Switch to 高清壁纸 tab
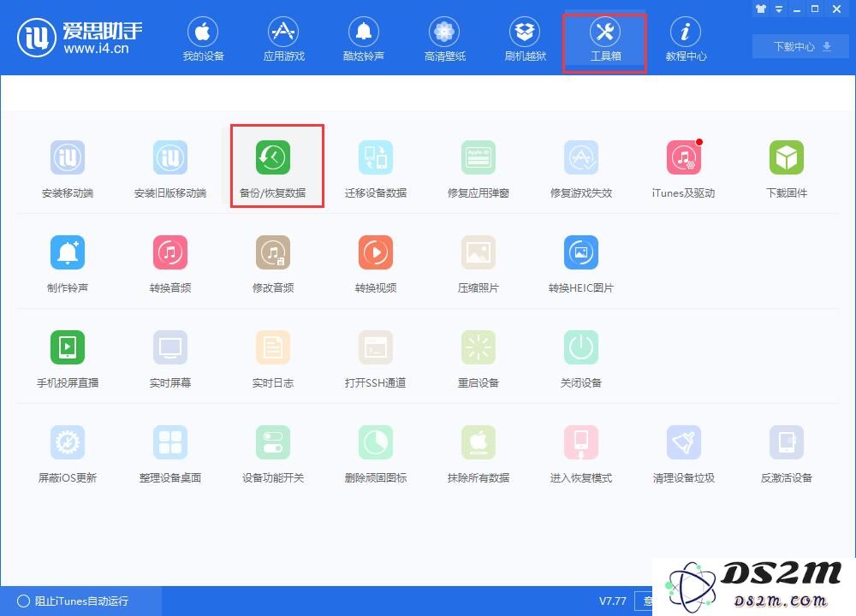 click(x=444, y=38)
